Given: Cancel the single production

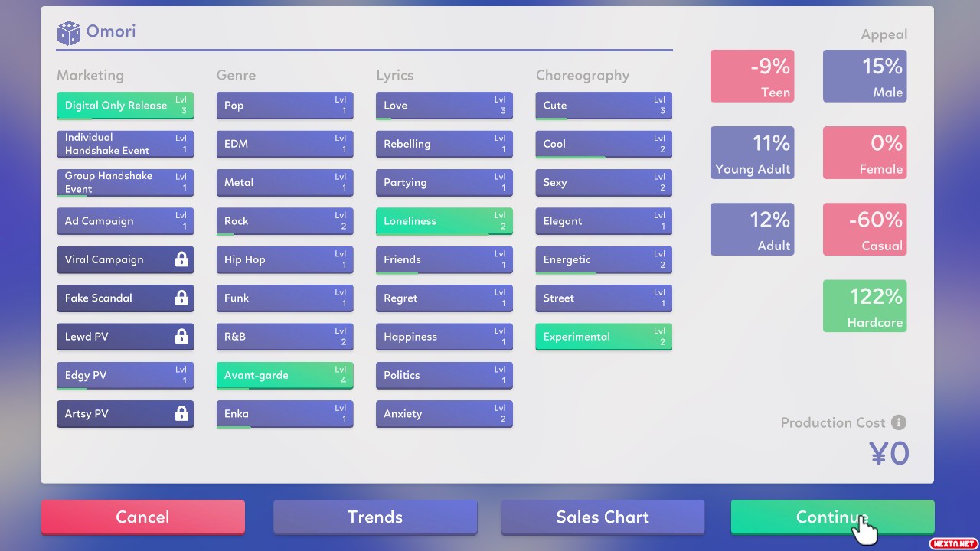Looking at the screenshot, I should (143, 517).
